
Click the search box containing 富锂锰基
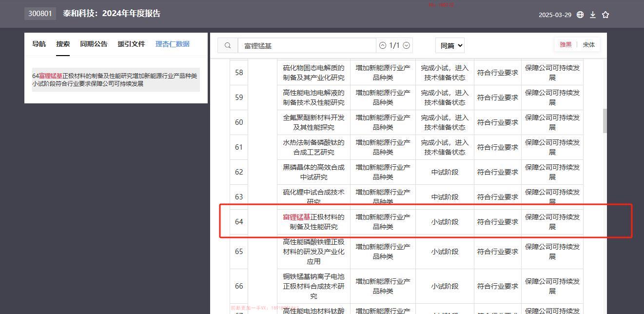coord(307,45)
